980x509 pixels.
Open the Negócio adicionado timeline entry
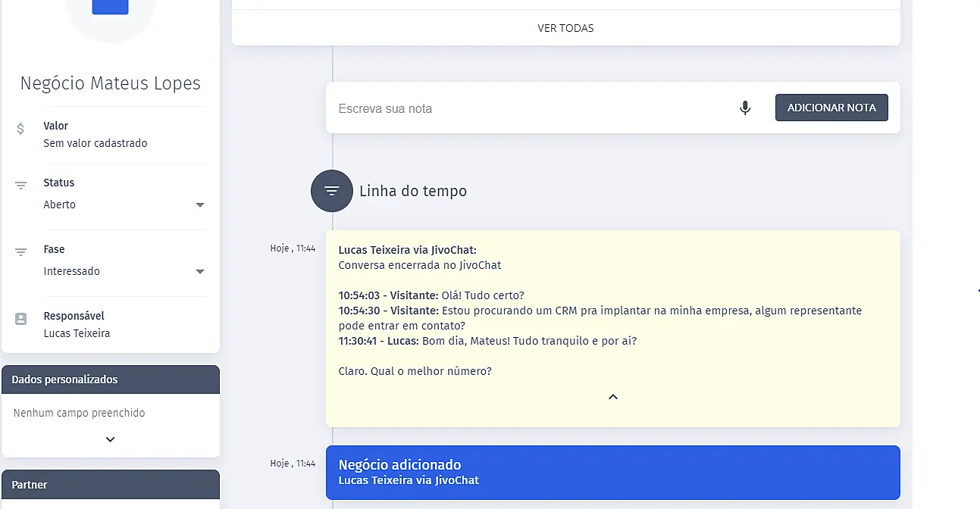pyautogui.click(x=612, y=472)
